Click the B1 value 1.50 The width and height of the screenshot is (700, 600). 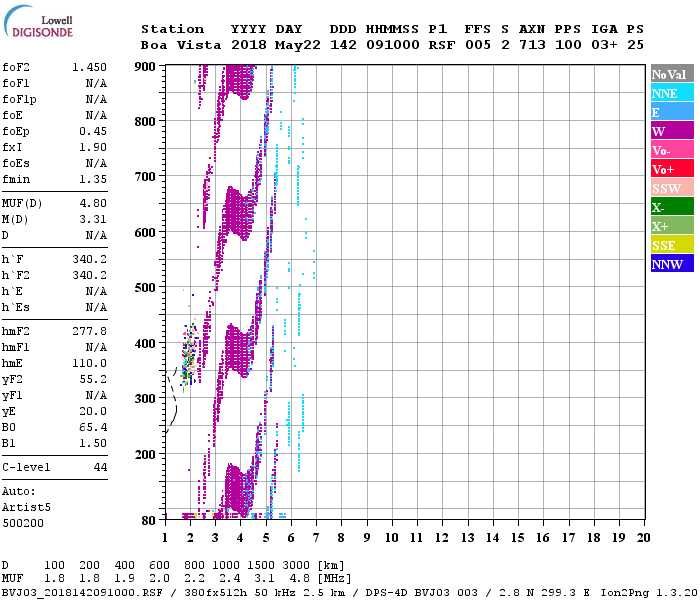[93, 443]
